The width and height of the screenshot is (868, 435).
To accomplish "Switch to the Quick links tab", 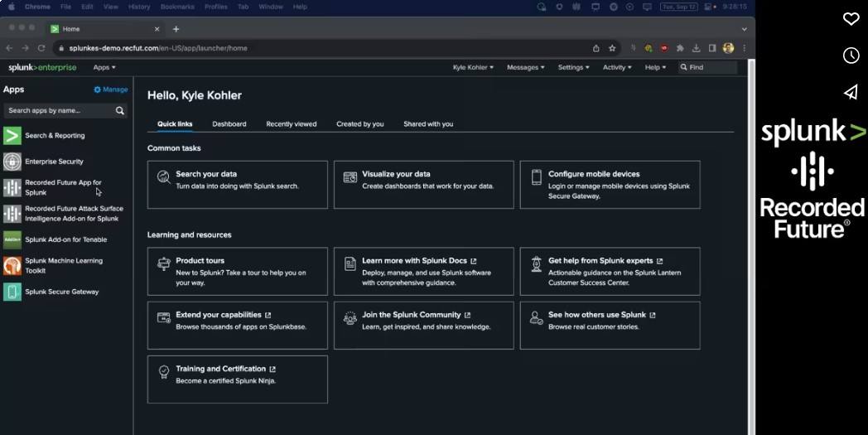I will pos(175,124).
